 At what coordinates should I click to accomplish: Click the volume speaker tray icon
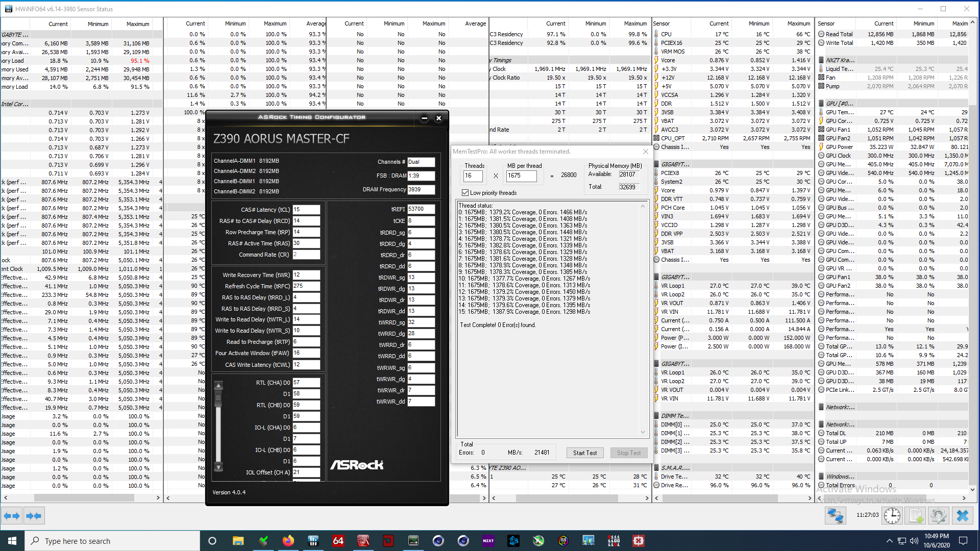pyautogui.click(x=914, y=541)
